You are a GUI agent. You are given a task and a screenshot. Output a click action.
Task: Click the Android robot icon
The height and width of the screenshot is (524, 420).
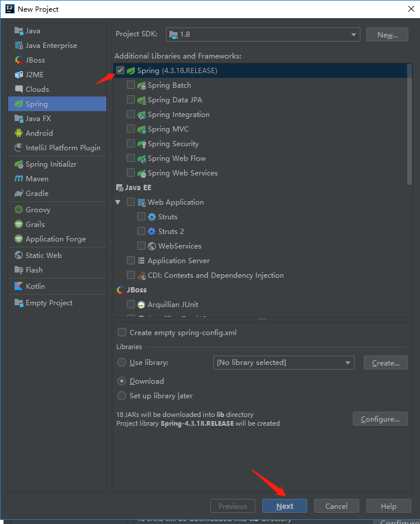pos(19,133)
